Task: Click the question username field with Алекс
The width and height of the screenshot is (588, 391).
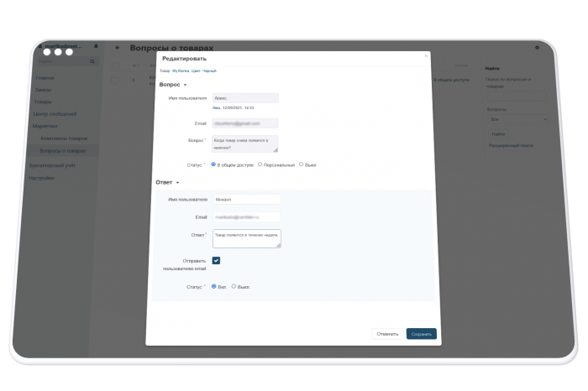Action: coord(245,98)
